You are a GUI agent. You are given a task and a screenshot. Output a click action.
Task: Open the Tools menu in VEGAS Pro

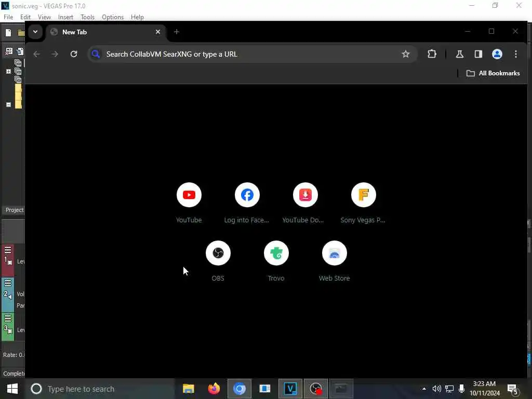(87, 17)
